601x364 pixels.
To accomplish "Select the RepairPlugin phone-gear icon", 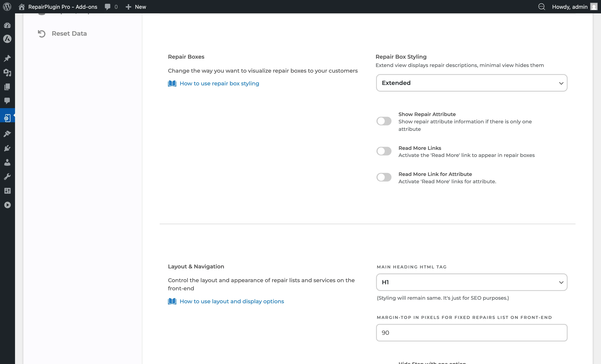I will 7,118.
